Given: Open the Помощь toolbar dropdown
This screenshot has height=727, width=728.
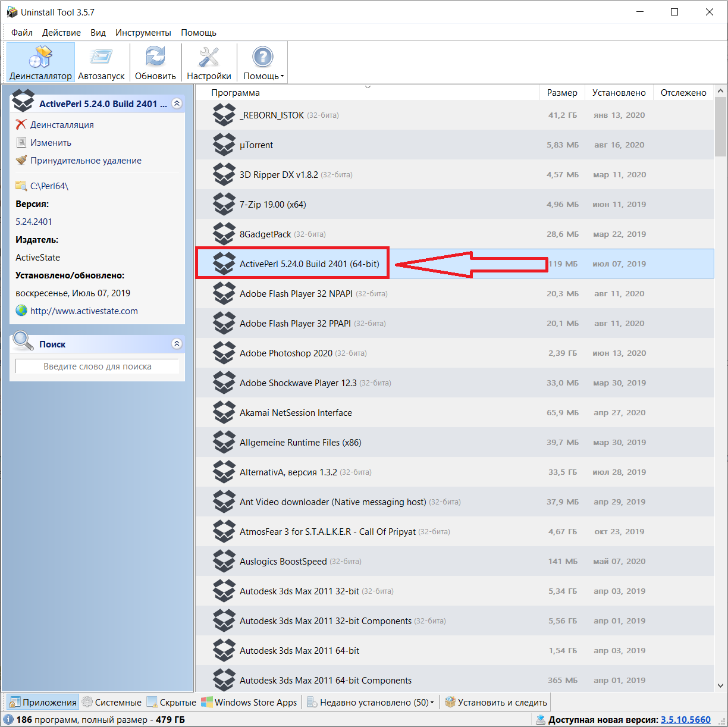Looking at the screenshot, I should point(263,62).
